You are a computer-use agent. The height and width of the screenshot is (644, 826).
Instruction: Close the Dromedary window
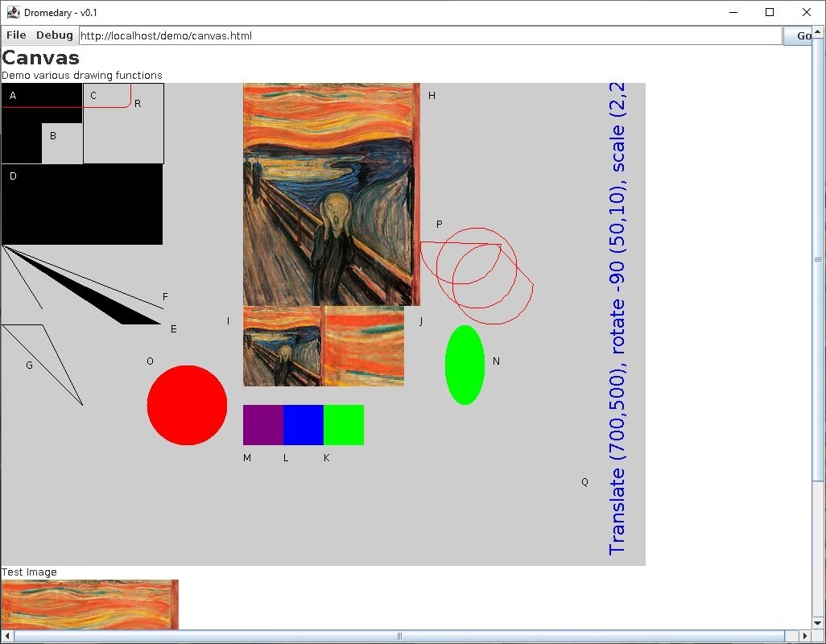[807, 12]
